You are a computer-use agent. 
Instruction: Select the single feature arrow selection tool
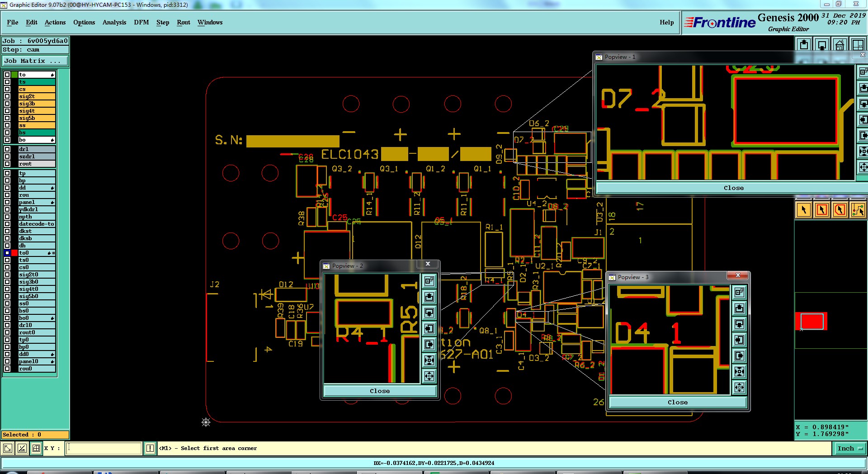tap(804, 210)
